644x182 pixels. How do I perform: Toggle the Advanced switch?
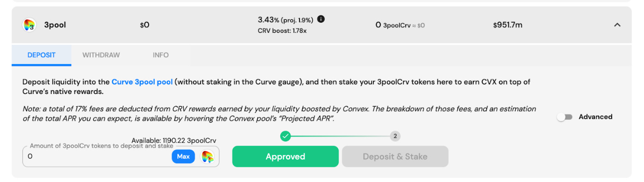click(564, 117)
